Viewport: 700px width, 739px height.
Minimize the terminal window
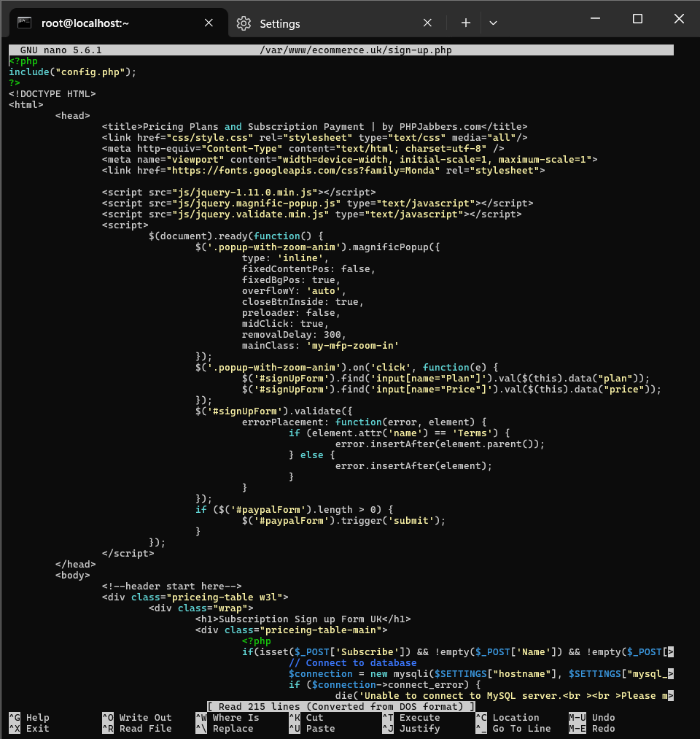point(596,19)
